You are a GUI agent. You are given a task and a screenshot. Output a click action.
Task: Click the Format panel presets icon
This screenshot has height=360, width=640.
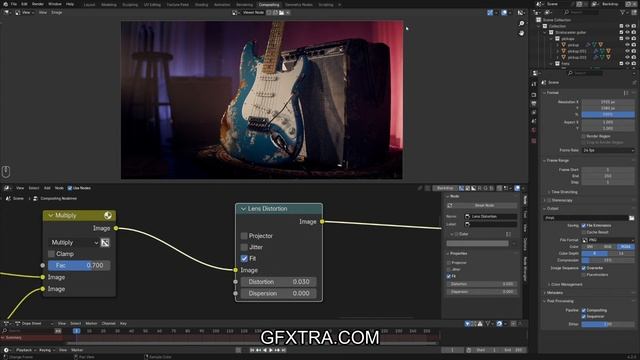coord(626,93)
